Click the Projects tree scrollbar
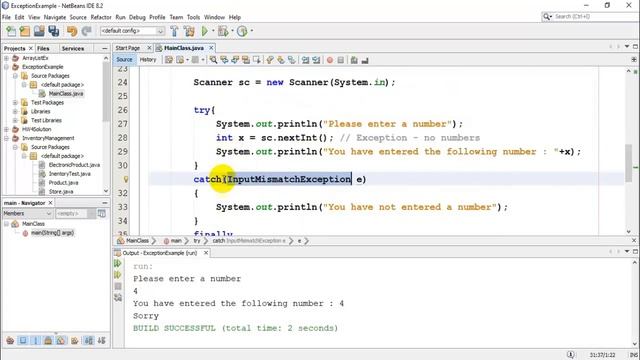640x360 pixels. (106, 92)
